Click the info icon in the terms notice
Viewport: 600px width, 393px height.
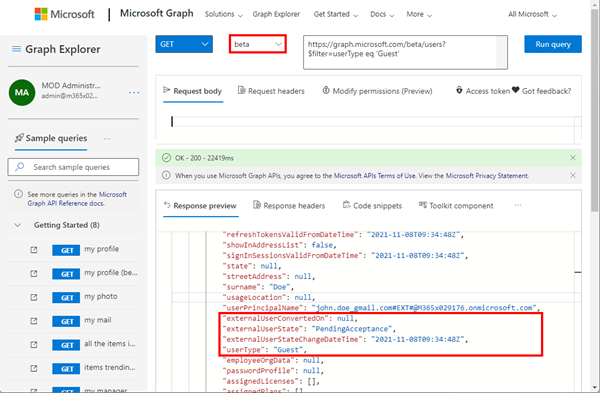coord(166,175)
